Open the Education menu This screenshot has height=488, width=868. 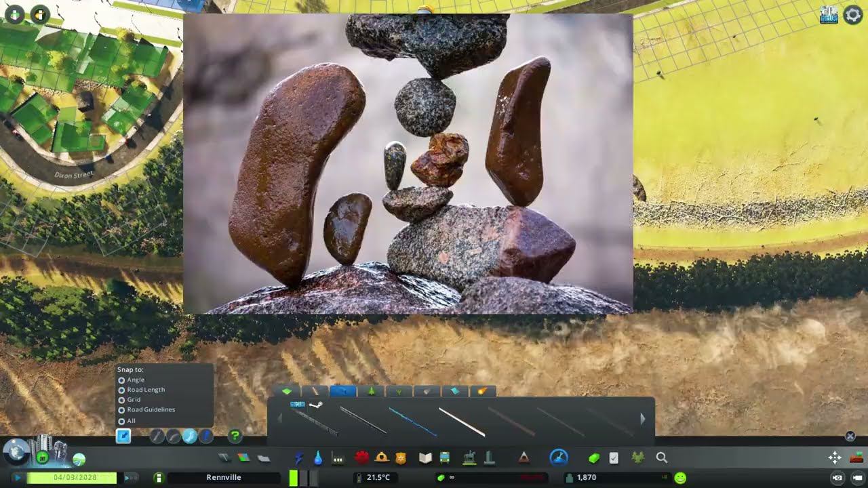point(425,458)
